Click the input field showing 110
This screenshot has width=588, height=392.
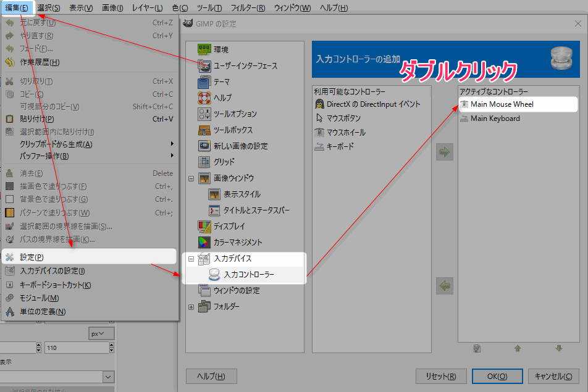(x=77, y=348)
